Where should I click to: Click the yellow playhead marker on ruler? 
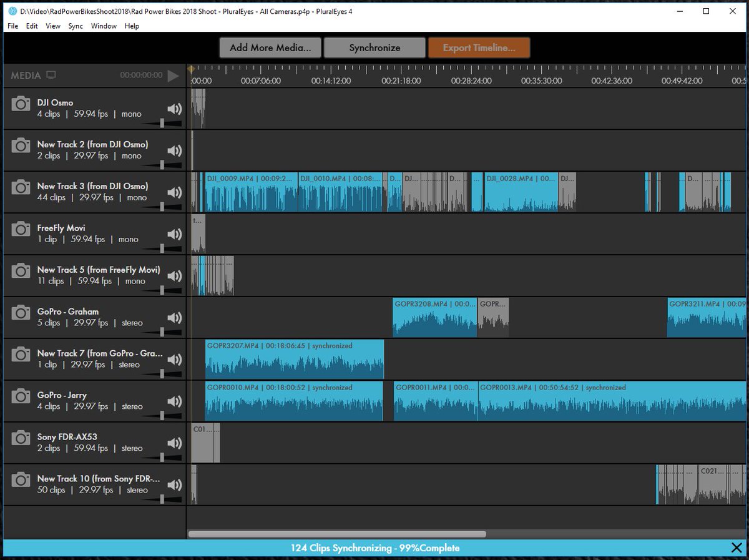[x=191, y=69]
